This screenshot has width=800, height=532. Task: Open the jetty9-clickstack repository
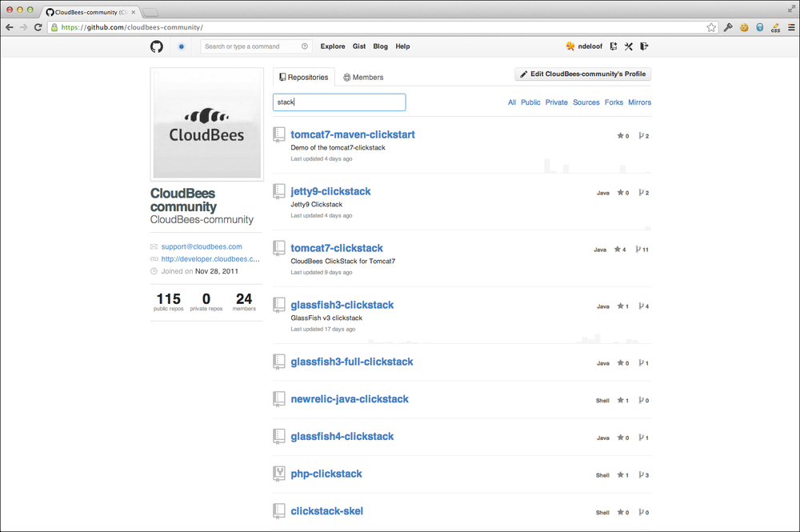[330, 191]
